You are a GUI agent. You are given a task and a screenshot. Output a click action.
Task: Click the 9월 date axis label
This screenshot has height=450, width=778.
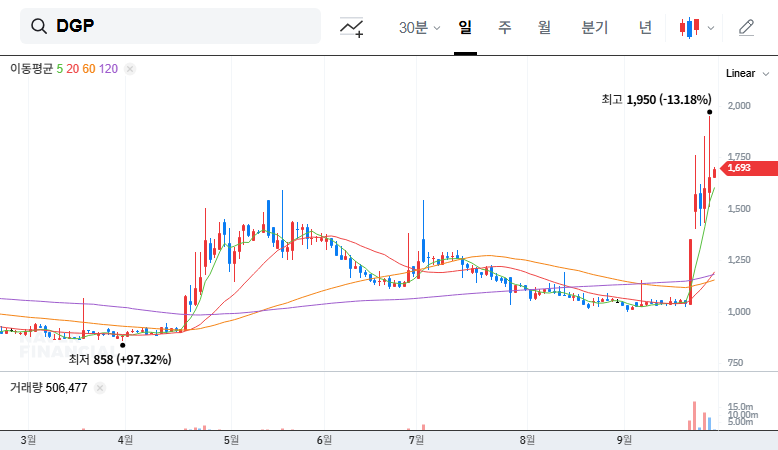coord(624,440)
